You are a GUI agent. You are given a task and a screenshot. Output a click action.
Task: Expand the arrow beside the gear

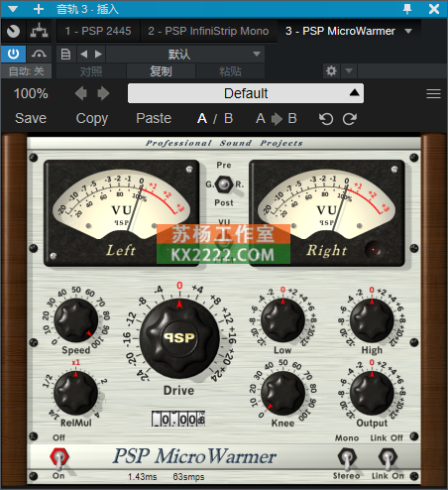click(349, 70)
